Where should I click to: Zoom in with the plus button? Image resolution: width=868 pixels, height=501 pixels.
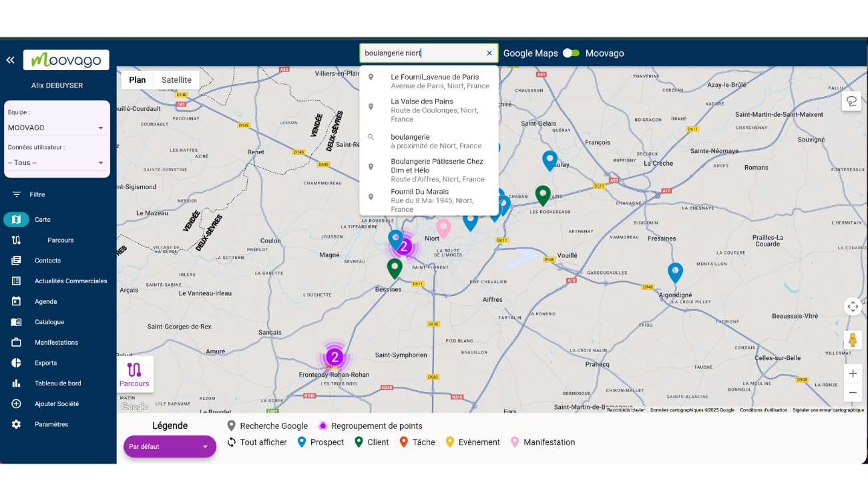coord(853,373)
